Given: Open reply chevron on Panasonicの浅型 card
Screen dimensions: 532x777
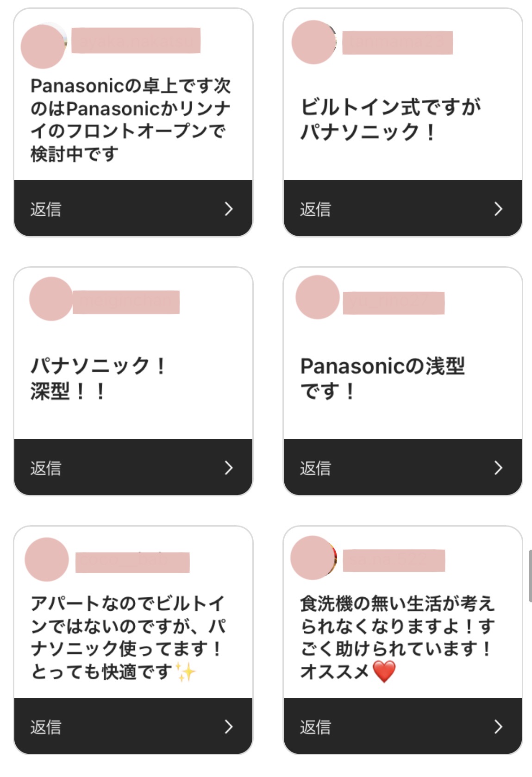Looking at the screenshot, I should (x=498, y=468).
